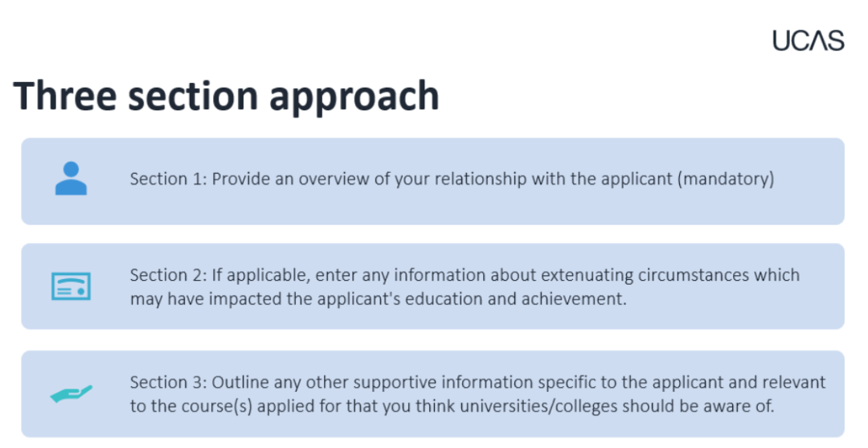Screen dimensions: 868x448
Task: Click the "extenuating circumstances" phrase
Action: tap(645, 275)
